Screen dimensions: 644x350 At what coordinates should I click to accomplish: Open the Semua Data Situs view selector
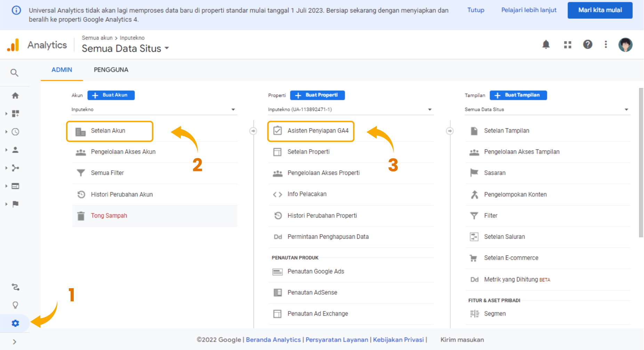[125, 48]
